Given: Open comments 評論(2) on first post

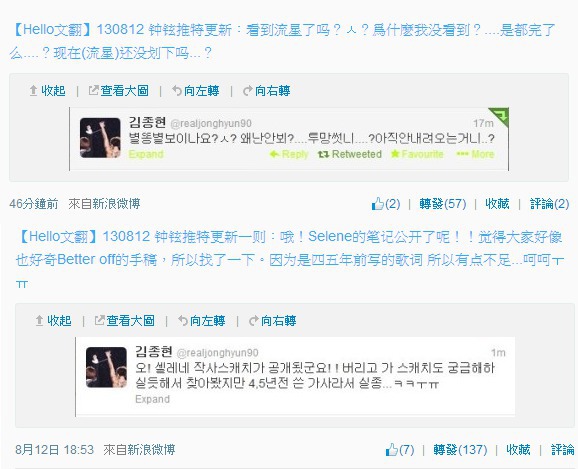Looking at the screenshot, I should point(549,204).
